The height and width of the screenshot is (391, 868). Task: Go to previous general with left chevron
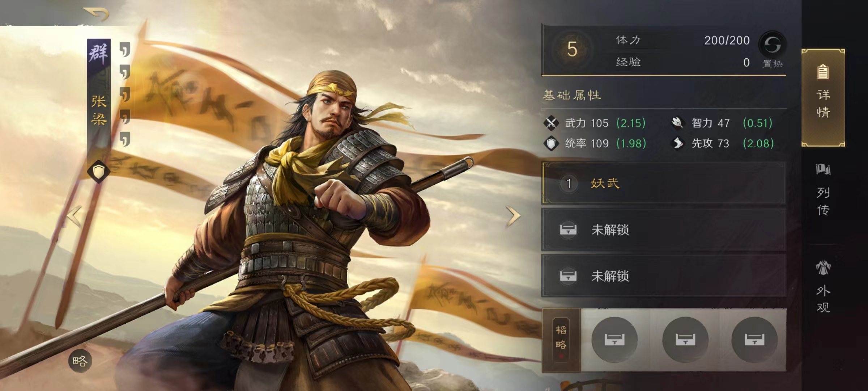tap(75, 216)
